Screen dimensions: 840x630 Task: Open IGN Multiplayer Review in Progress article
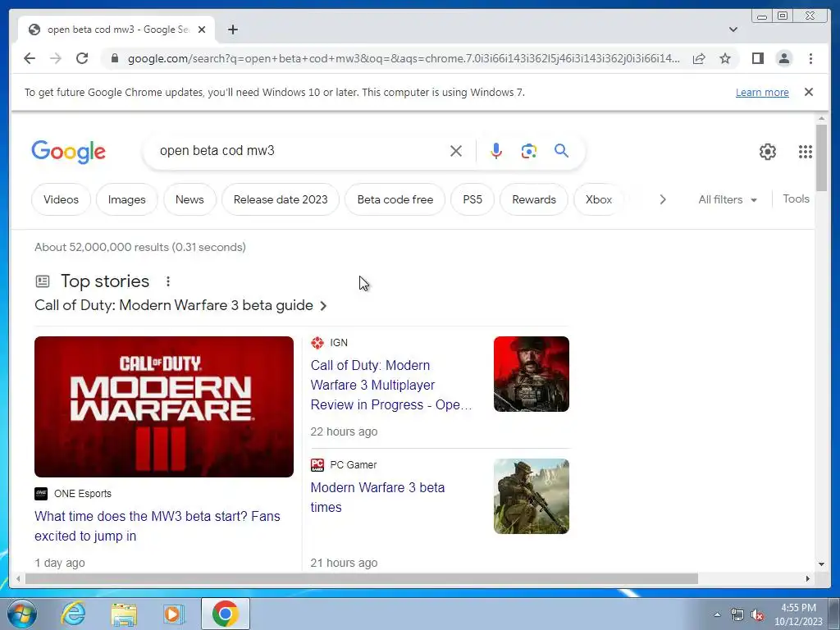(x=391, y=385)
